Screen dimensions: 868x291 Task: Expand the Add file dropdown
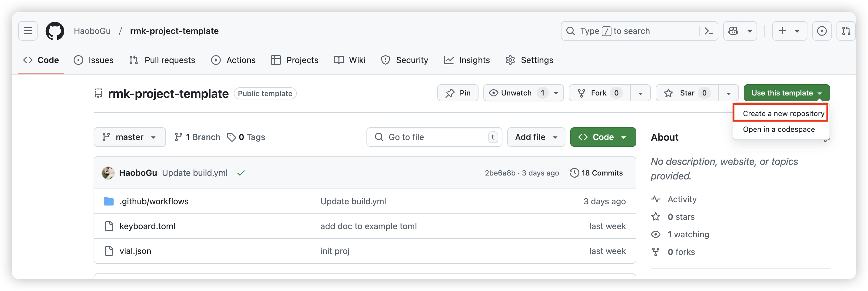[536, 137]
